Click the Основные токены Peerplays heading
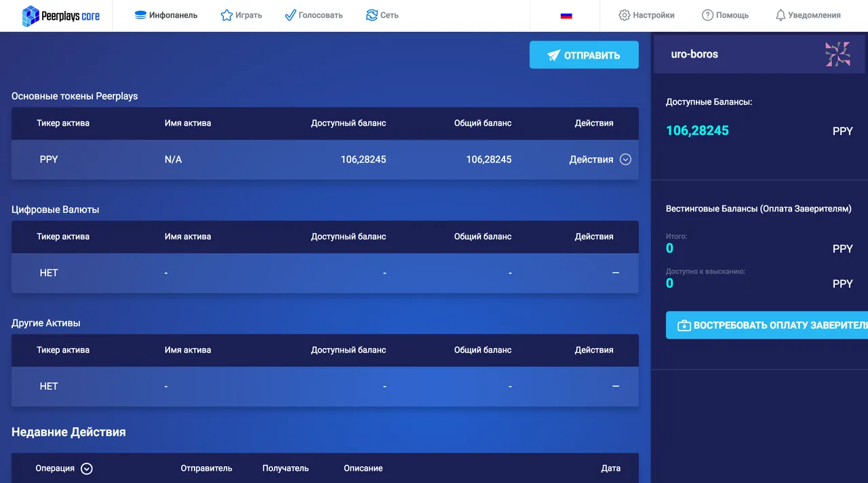 point(75,96)
